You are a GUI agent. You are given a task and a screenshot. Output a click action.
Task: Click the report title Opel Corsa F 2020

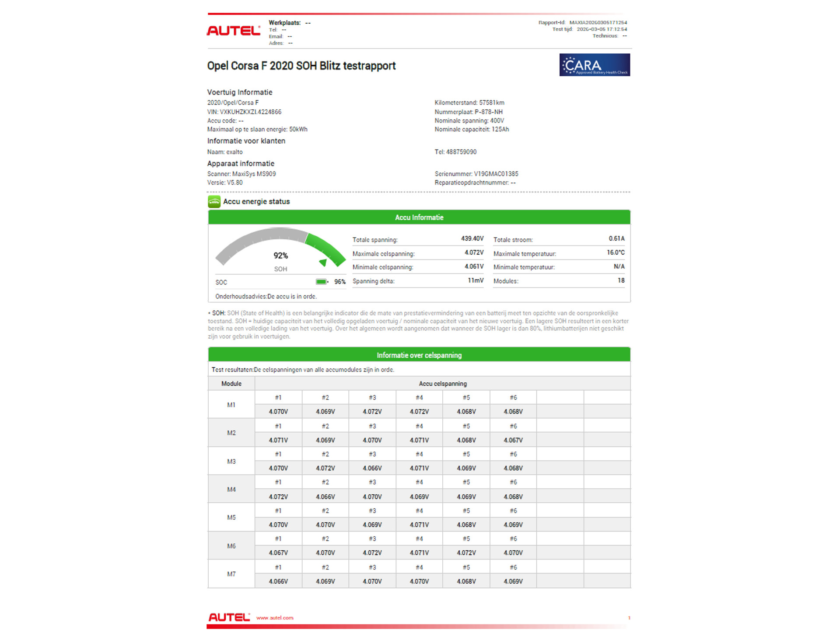click(301, 66)
